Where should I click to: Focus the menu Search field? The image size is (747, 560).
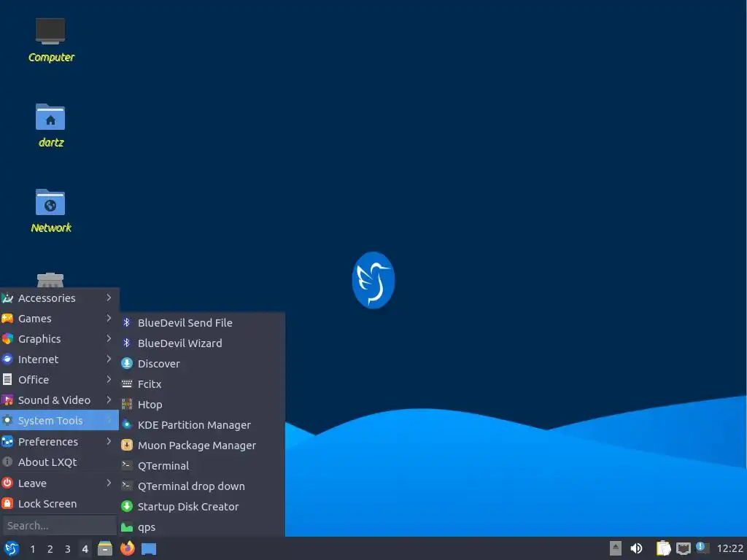60,526
